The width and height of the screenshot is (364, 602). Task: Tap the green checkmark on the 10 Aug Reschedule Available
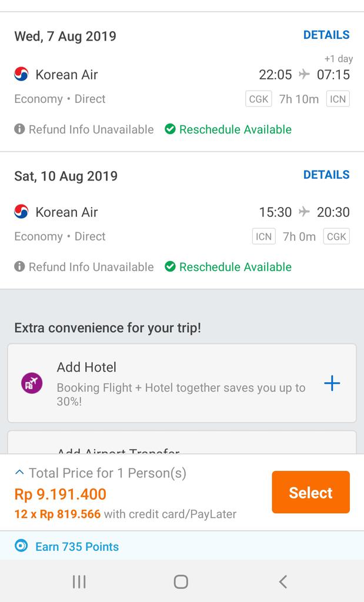tap(170, 267)
